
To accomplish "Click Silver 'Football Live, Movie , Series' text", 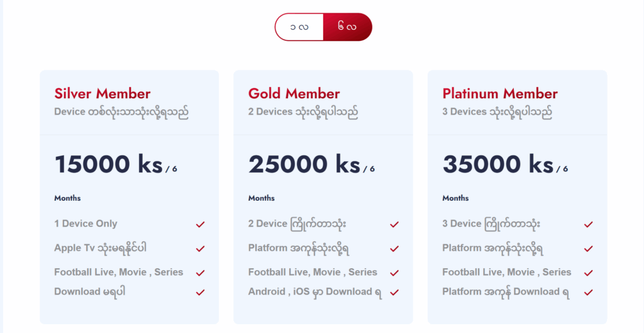I will click(x=119, y=272).
